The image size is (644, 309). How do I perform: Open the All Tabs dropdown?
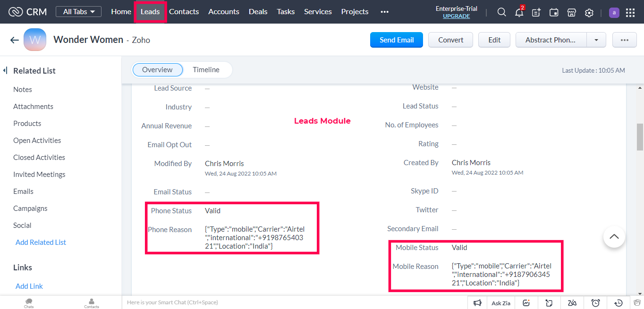(x=78, y=12)
